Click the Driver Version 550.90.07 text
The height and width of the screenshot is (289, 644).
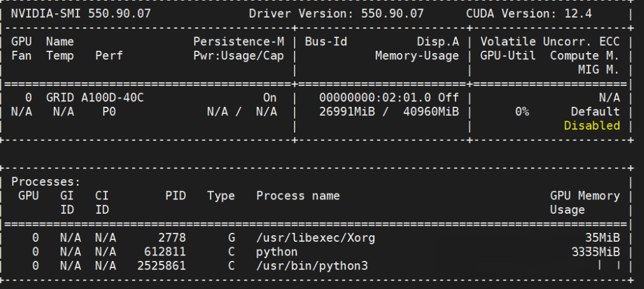336,14
